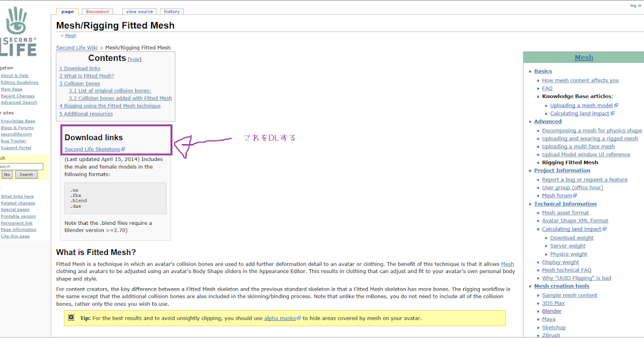Screen dimensions: 644x338
Task: Open the external-link icon beside Second Life Skeletons
Action: [123, 150]
